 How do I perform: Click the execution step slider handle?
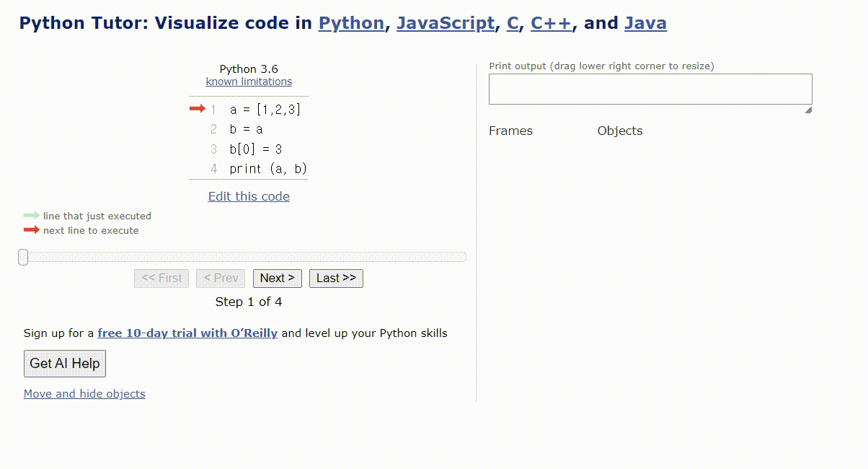(23, 257)
